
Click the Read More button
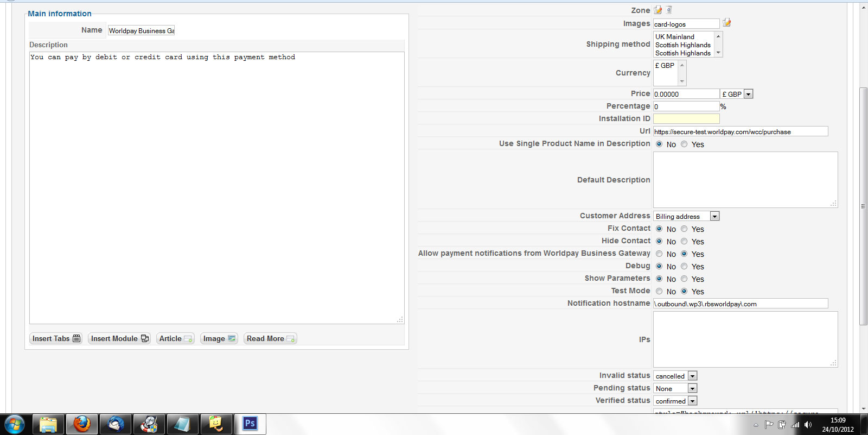(x=270, y=338)
